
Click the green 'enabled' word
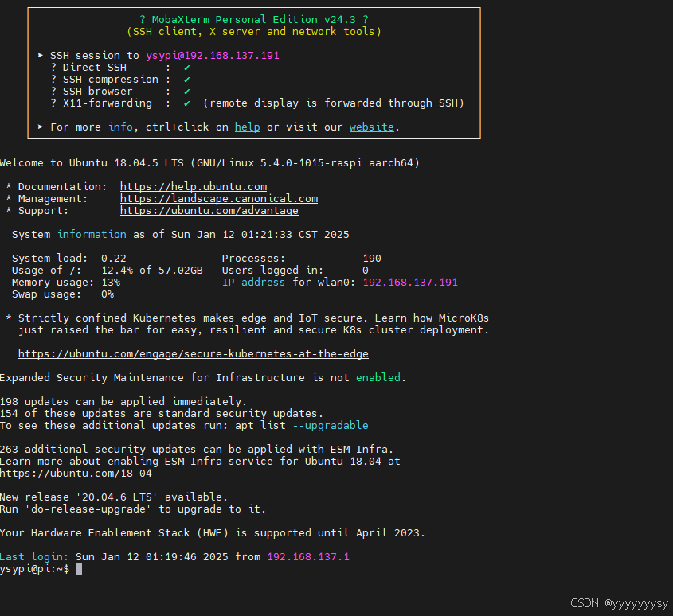point(378,378)
